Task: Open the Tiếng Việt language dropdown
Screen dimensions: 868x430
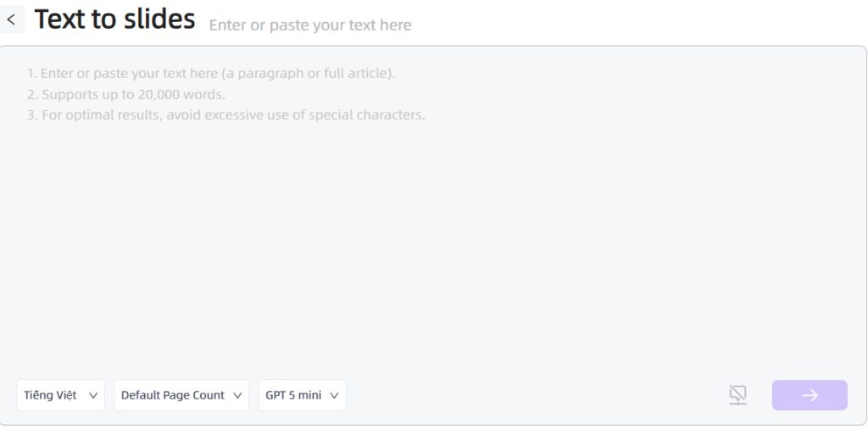Action: 61,395
